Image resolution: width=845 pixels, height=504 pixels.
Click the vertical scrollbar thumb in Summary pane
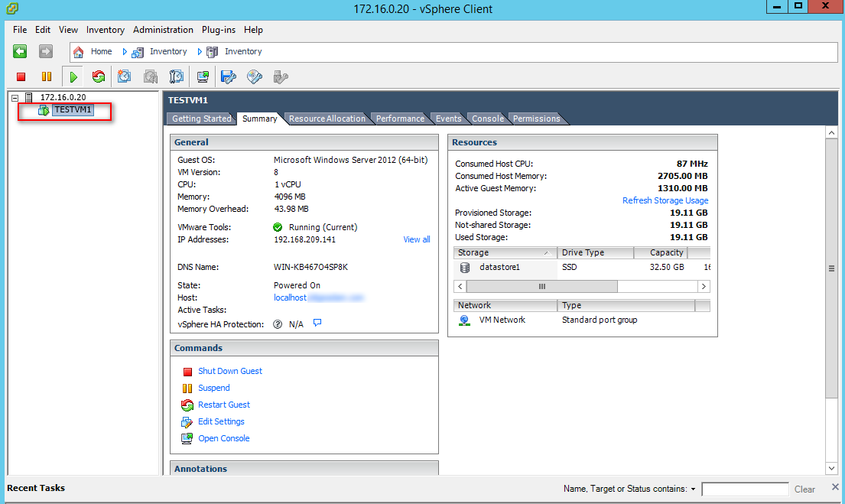tap(831, 268)
